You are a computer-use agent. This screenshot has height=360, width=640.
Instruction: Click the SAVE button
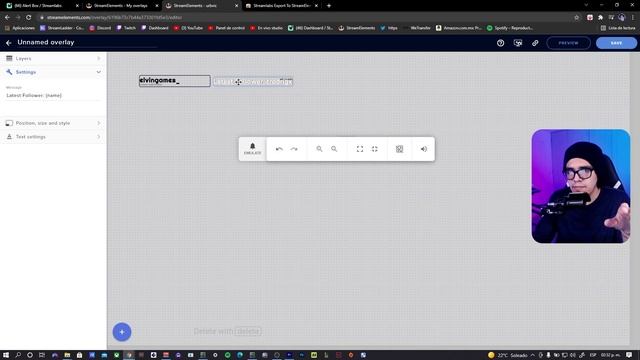pyautogui.click(x=616, y=43)
